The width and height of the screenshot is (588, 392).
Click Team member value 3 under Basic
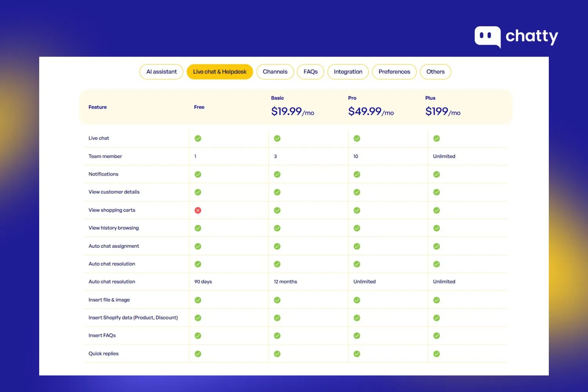pos(275,156)
